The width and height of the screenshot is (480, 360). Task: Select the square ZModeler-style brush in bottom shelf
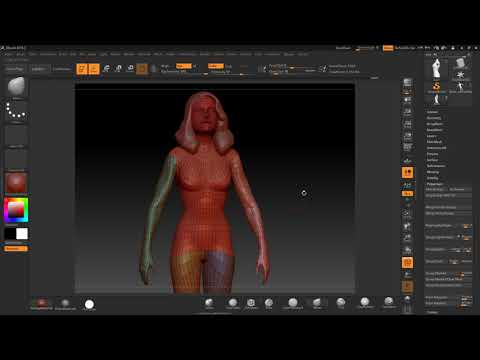coord(251,303)
